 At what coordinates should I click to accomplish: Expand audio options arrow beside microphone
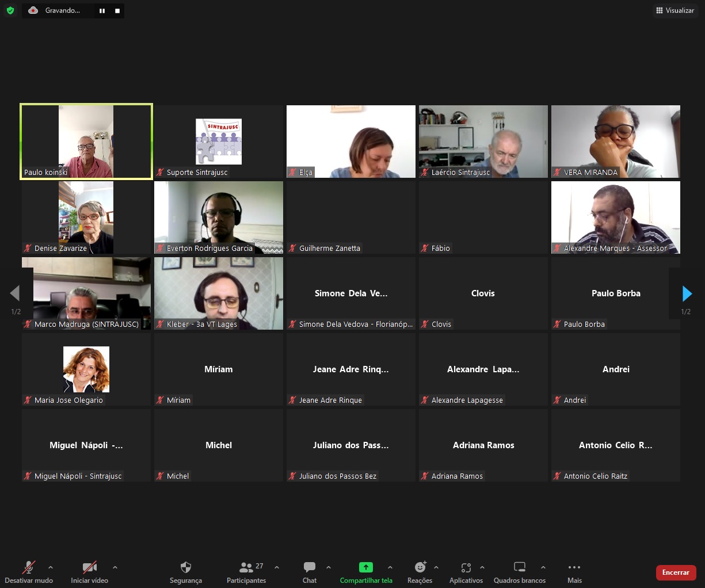51,567
